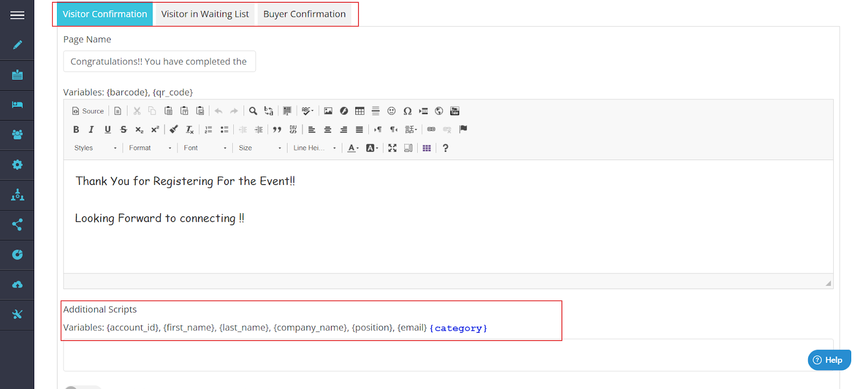Open the hamburger menu in sidebar
Image resolution: width=868 pixels, height=389 pixels.
click(17, 15)
